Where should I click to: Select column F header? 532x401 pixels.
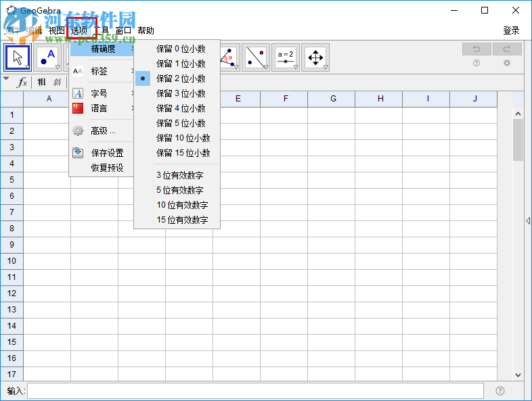click(284, 99)
